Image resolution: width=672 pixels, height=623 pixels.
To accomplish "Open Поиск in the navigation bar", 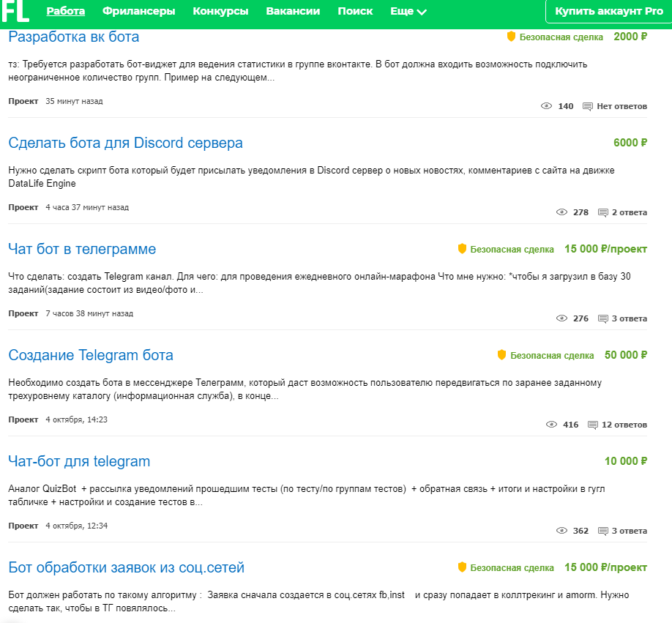I will tap(355, 11).
